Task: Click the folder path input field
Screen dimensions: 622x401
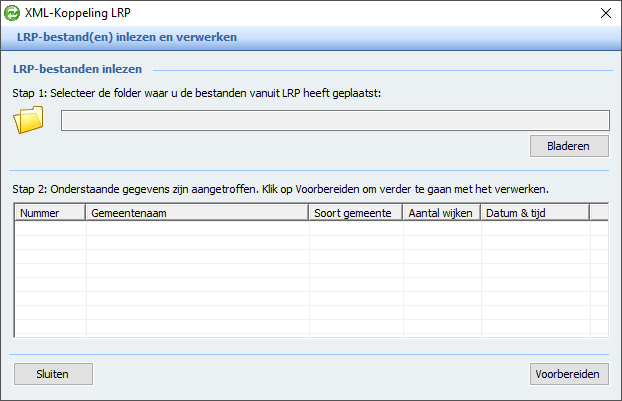Action: [x=335, y=121]
